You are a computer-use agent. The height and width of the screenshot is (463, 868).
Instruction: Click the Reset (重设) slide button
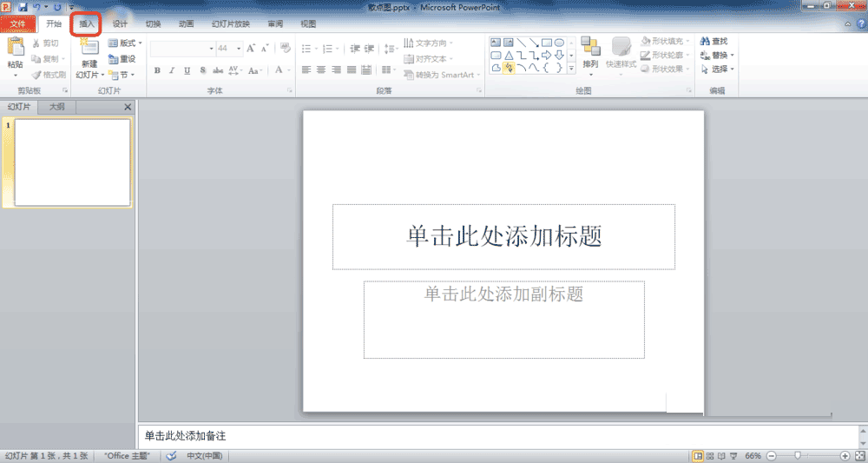(x=122, y=59)
